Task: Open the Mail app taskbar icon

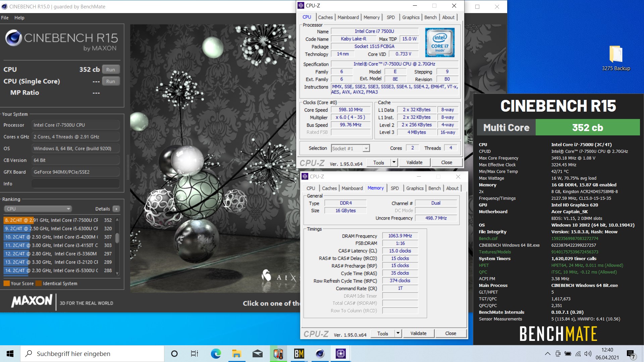Action: click(x=257, y=354)
